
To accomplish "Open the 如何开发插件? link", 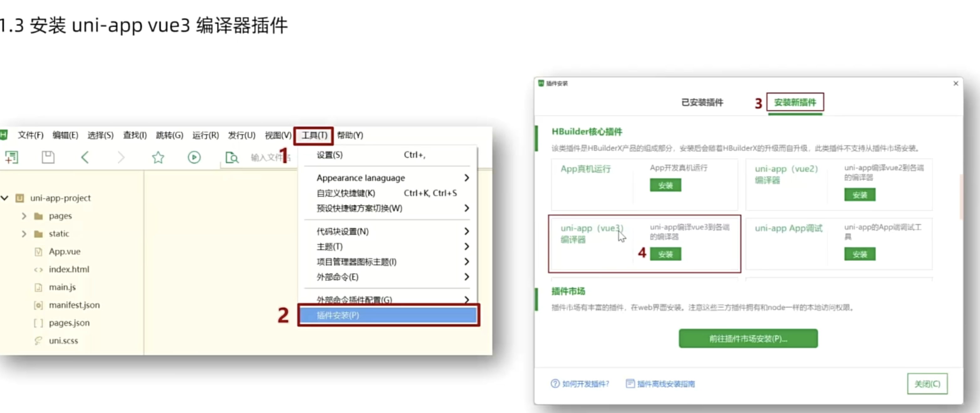I will 586,384.
